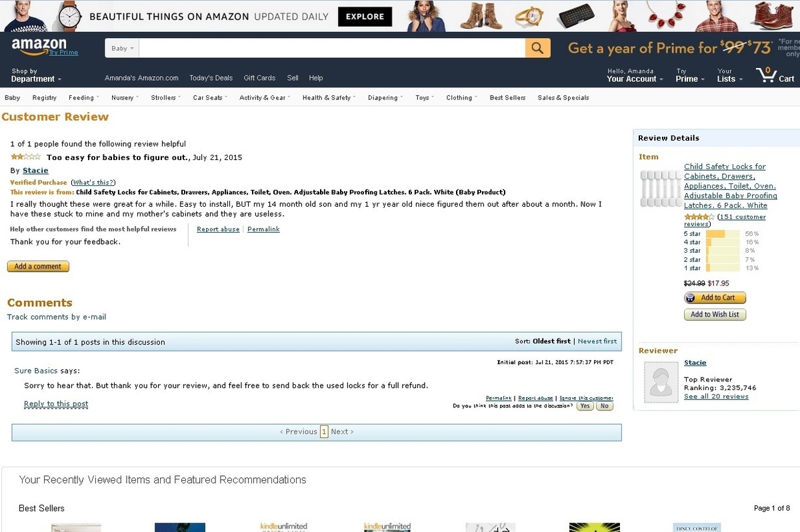Click the Try Prime link under logo
Image resolution: width=800 pixels, height=532 pixels.
[x=63, y=53]
